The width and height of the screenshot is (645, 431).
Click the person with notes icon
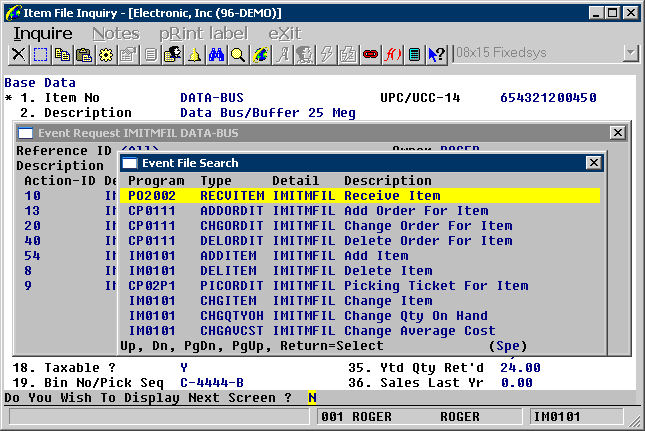pyautogui.click(x=172, y=55)
